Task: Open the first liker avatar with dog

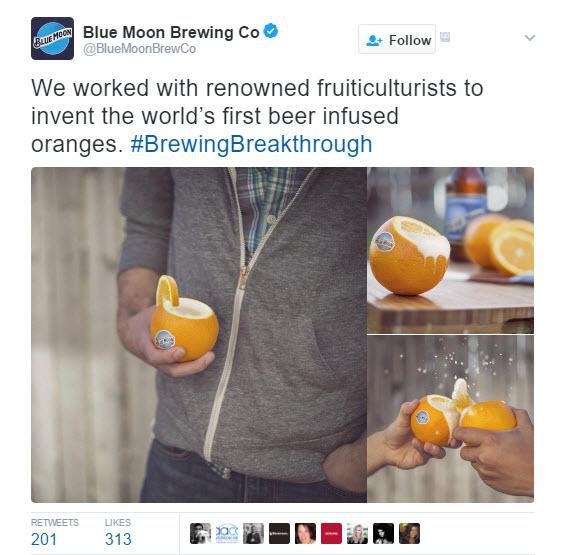Action: pyautogui.click(x=200, y=533)
